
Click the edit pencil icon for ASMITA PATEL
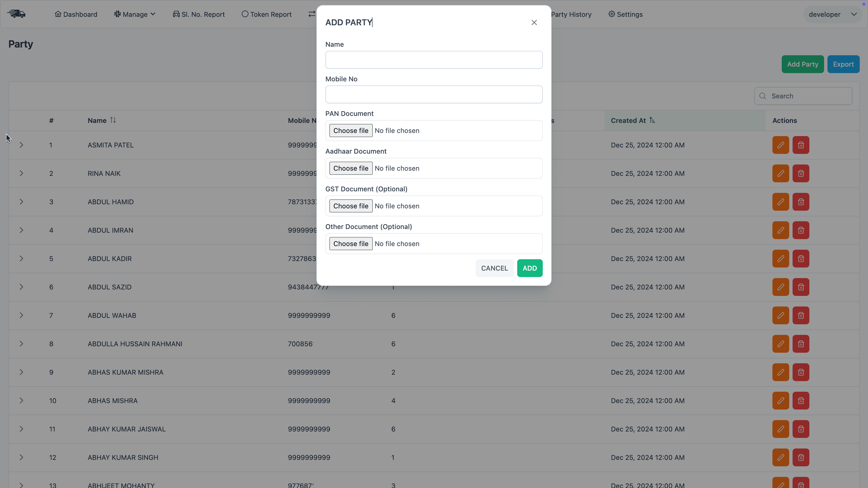[780, 145]
